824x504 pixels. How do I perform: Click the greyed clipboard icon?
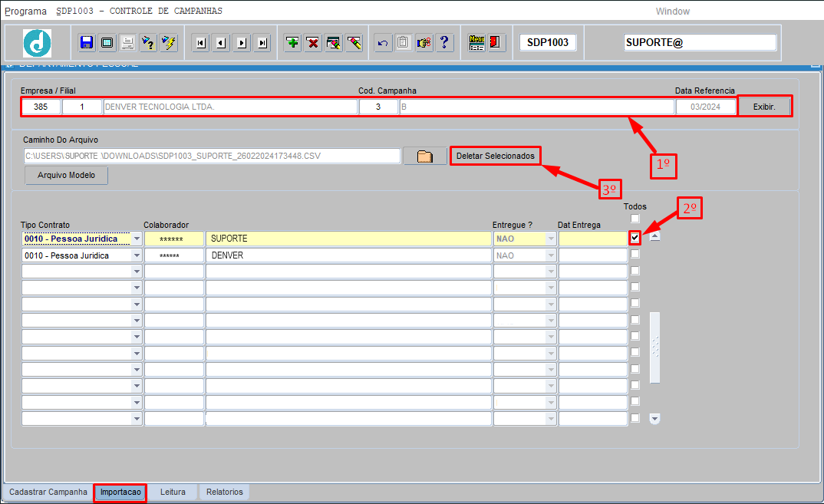404,42
